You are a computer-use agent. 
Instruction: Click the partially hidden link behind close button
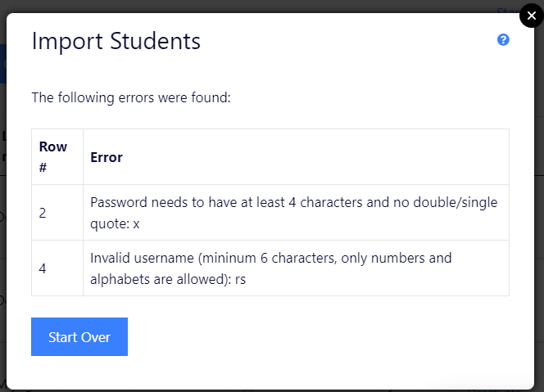[507, 11]
